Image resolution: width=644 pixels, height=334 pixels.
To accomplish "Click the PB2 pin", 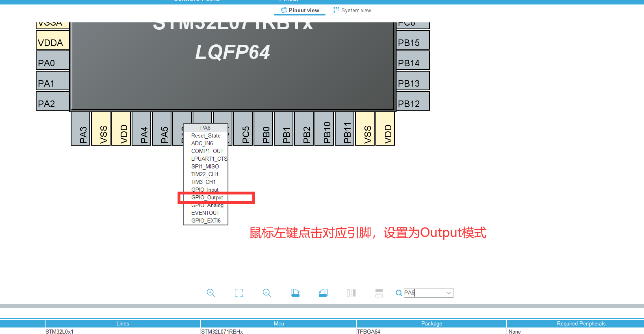I will point(304,129).
